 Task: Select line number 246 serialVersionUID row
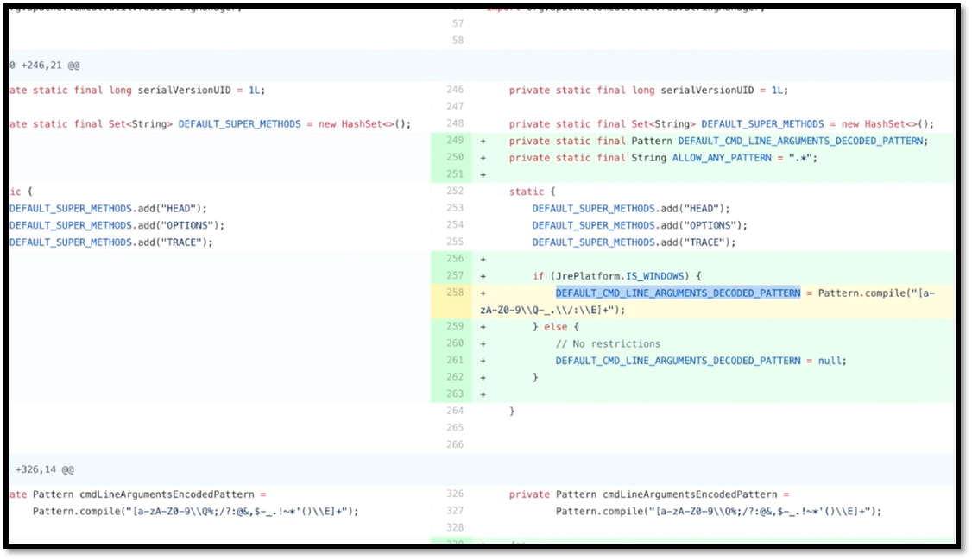point(455,90)
